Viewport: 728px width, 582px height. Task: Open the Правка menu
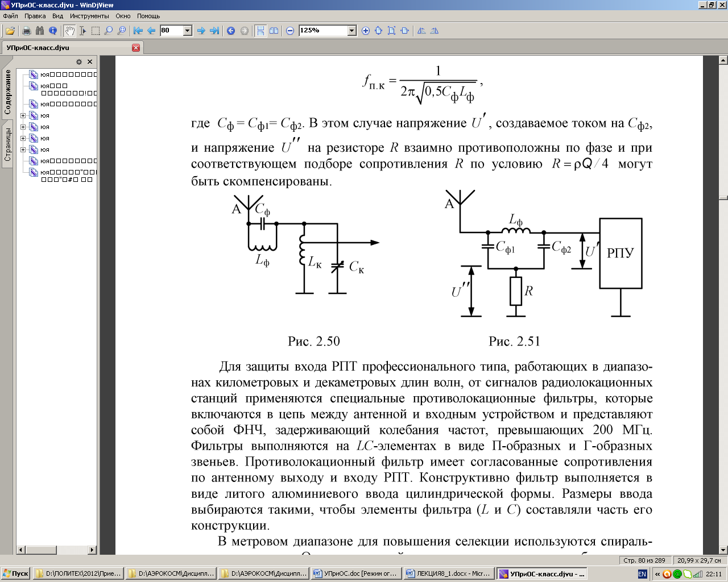35,16
